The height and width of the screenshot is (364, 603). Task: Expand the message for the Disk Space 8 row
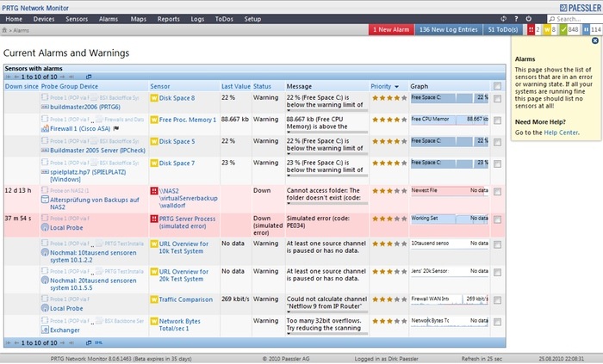327,111
